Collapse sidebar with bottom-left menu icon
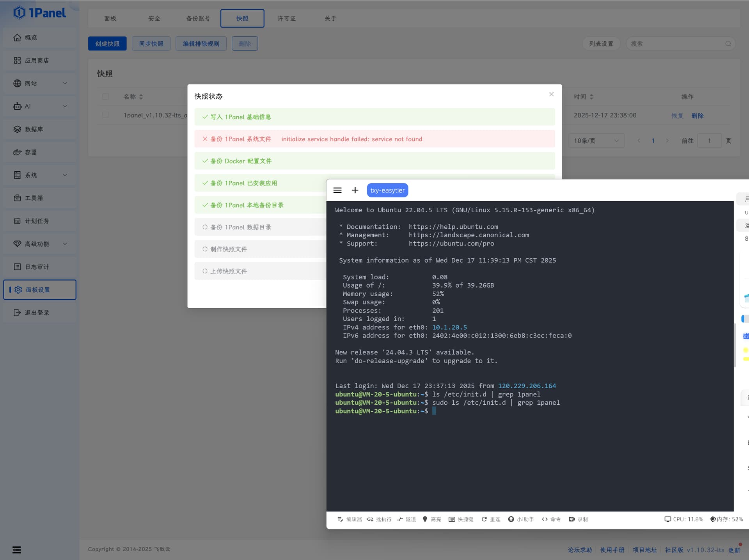This screenshot has height=560, width=749. (16, 549)
